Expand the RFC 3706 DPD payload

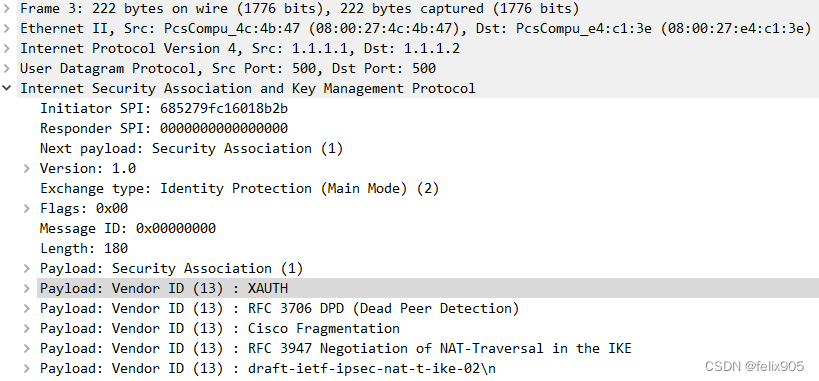(x=27, y=308)
